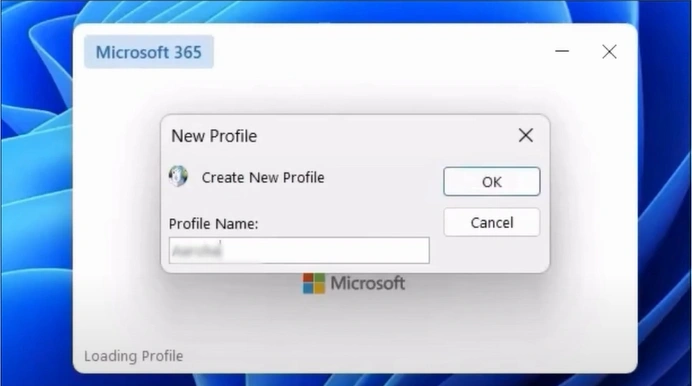The image size is (692, 386).
Task: Close the New Profile dialog with X
Action: 526,135
